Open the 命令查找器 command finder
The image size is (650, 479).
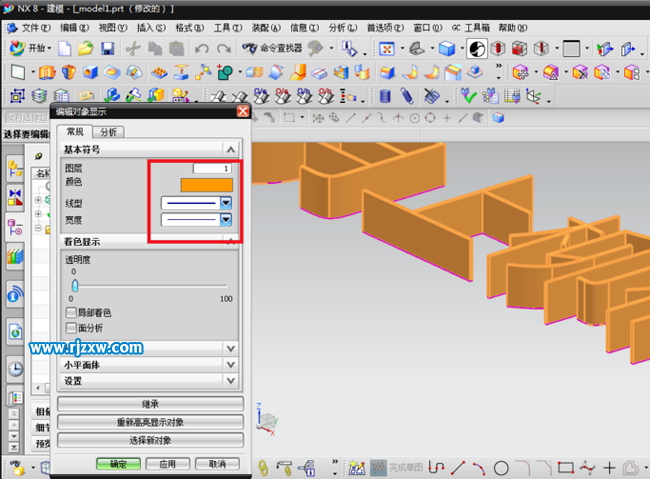272,49
